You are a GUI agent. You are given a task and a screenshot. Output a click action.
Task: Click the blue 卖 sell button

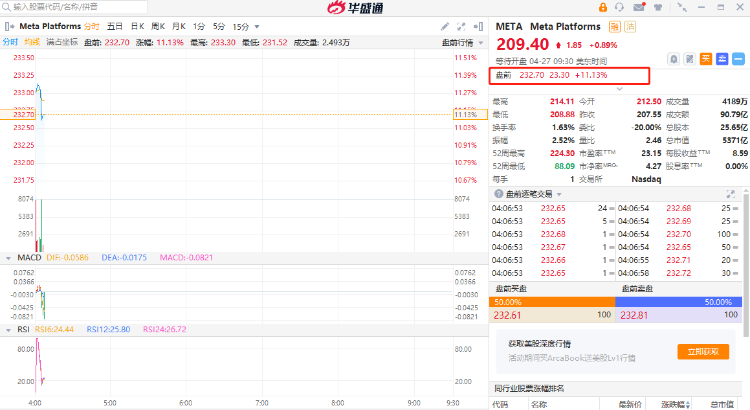[722, 59]
